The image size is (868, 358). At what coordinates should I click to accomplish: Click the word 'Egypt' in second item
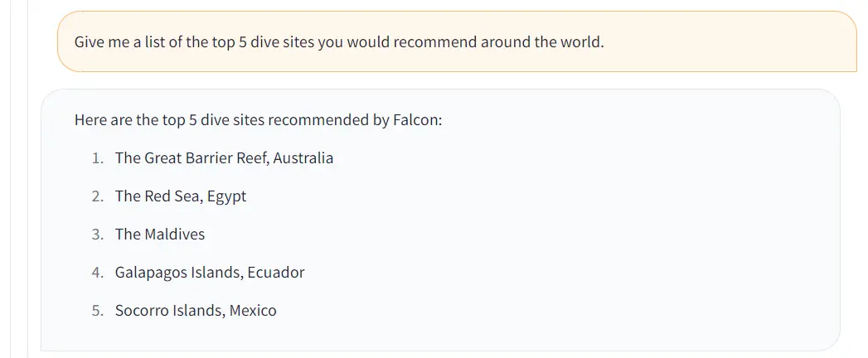pyautogui.click(x=227, y=197)
